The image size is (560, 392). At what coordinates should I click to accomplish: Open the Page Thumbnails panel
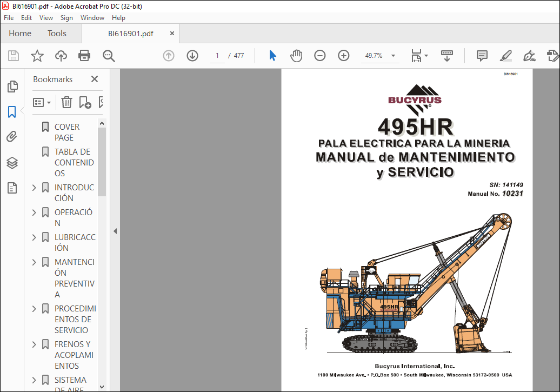(x=12, y=87)
